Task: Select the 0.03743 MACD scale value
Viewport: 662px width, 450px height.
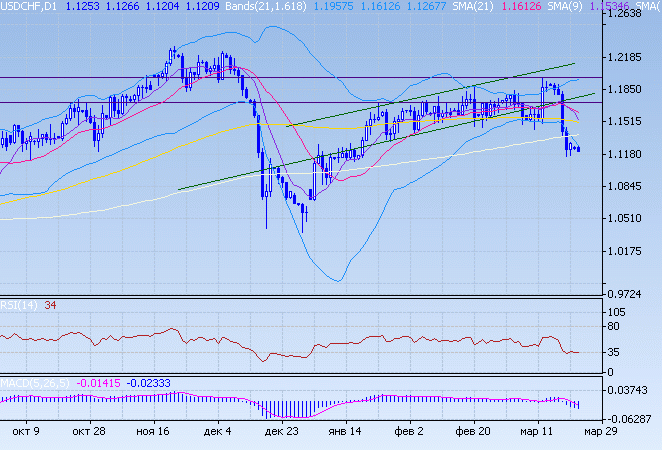Action: (632, 390)
